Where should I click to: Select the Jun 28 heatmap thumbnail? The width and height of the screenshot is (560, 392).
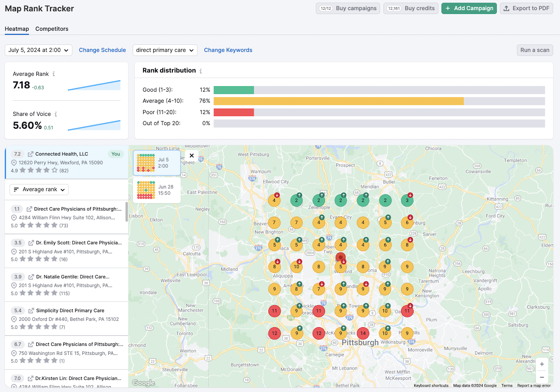pos(156,190)
